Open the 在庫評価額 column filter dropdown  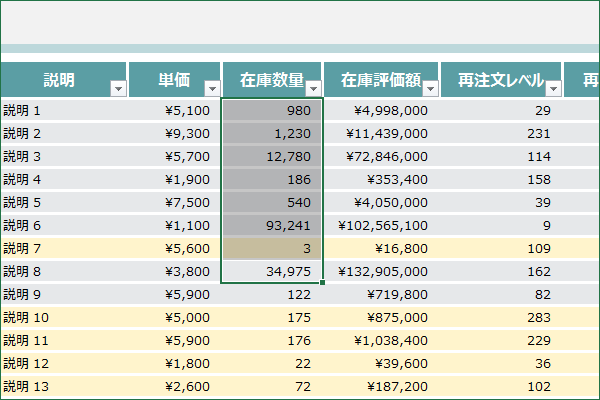click(x=430, y=89)
